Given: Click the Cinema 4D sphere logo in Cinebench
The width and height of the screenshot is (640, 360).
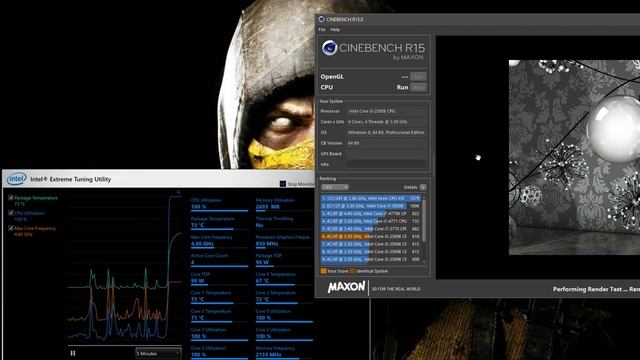Looking at the screenshot, I should (x=329, y=48).
